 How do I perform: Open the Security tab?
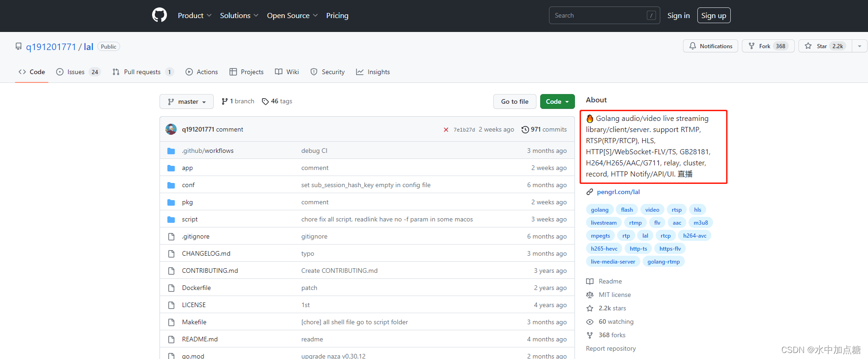tap(328, 72)
